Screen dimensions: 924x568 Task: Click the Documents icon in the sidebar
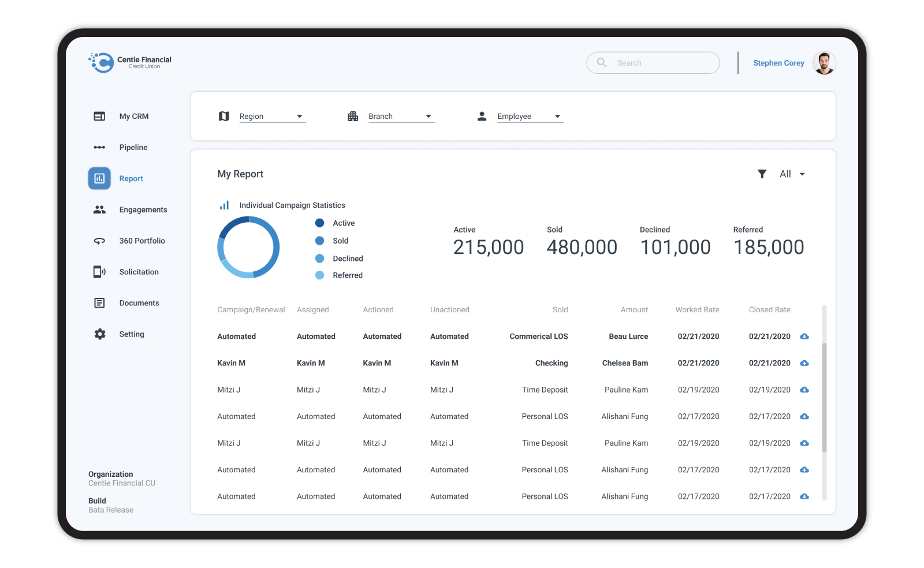pyautogui.click(x=99, y=303)
